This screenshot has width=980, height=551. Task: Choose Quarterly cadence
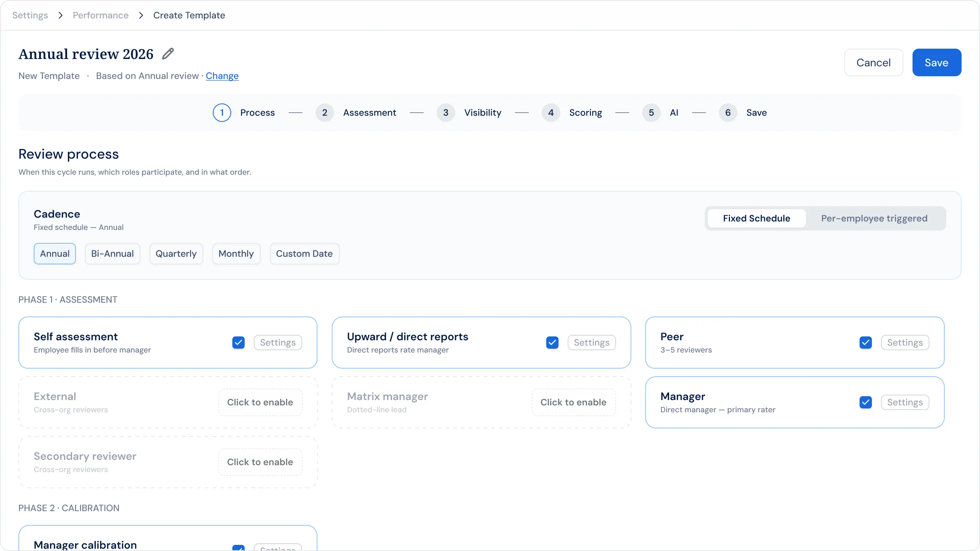tap(176, 254)
